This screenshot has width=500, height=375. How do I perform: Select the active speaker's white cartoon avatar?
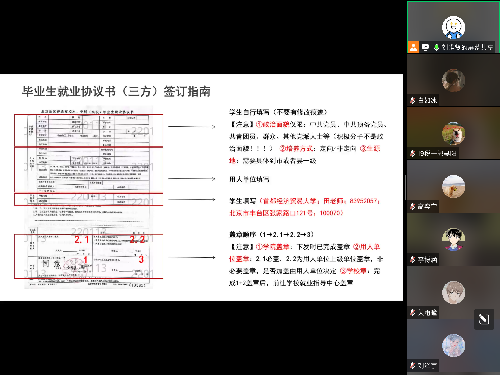pyautogui.click(x=453, y=27)
